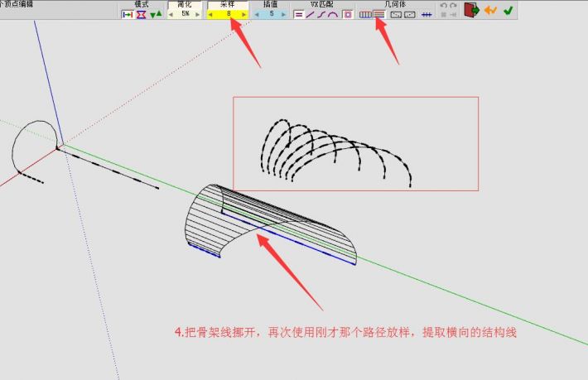This screenshot has height=380, width=588.
Task: Click the yellow sampling value 8 field
Action: [x=228, y=14]
